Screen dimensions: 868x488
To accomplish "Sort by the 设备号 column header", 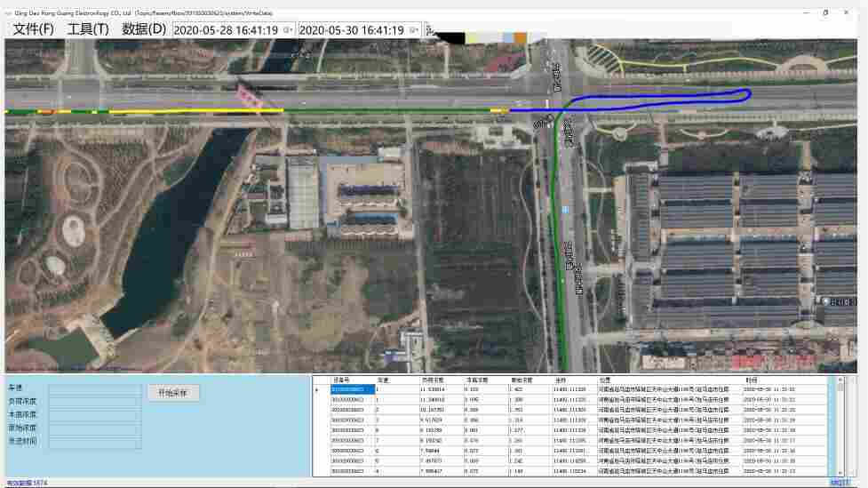I will tap(341, 380).
